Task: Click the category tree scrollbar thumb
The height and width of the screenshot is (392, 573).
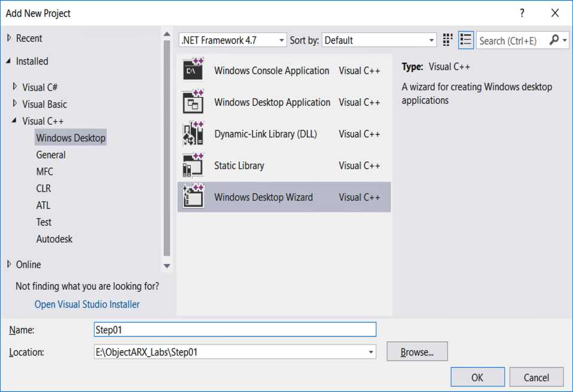Action: tap(167, 148)
